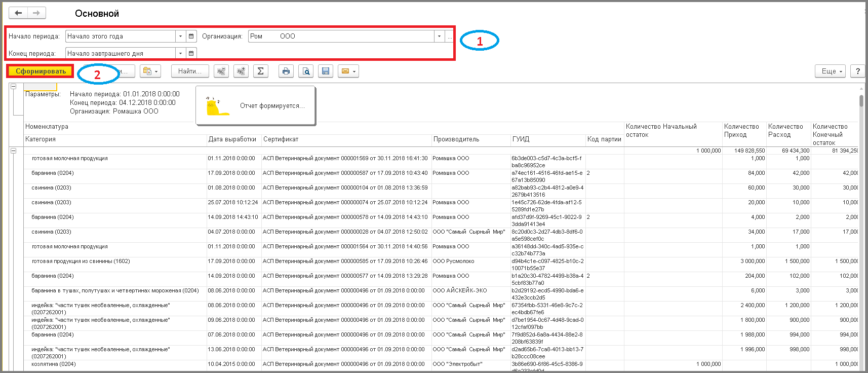Select the date cell 25.07.2018 10:12:24

coord(234,206)
